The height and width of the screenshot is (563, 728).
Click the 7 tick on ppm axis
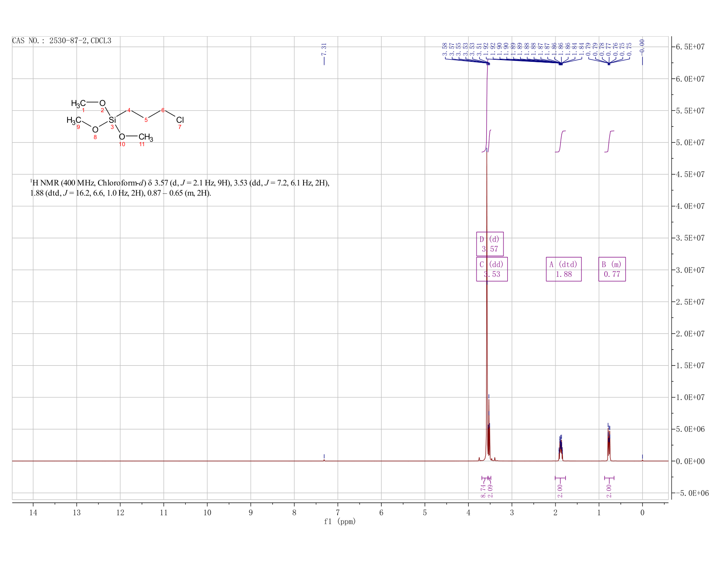click(338, 512)
